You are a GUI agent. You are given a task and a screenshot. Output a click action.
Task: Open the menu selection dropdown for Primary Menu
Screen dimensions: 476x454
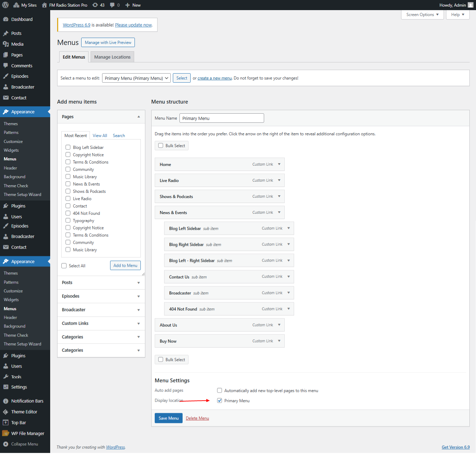click(136, 78)
